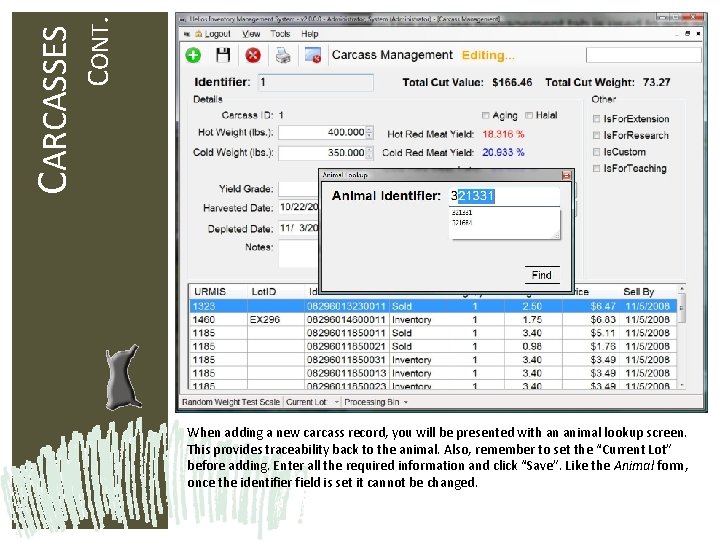
Task: Click the Find button in Animal Lookup
Action: pos(542,275)
